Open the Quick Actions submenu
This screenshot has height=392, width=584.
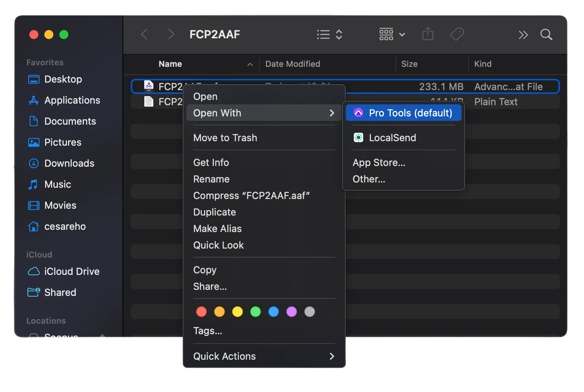click(264, 356)
